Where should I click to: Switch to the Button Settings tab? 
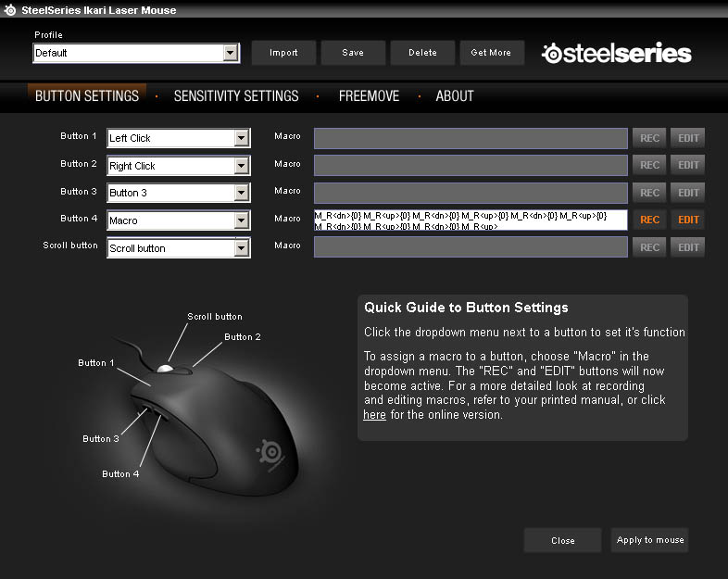(87, 96)
